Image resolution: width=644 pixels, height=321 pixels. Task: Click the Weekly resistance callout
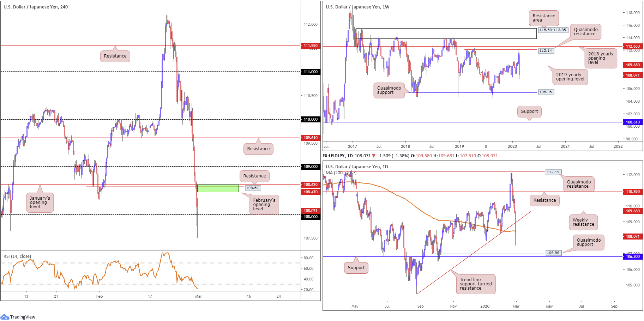point(583,222)
